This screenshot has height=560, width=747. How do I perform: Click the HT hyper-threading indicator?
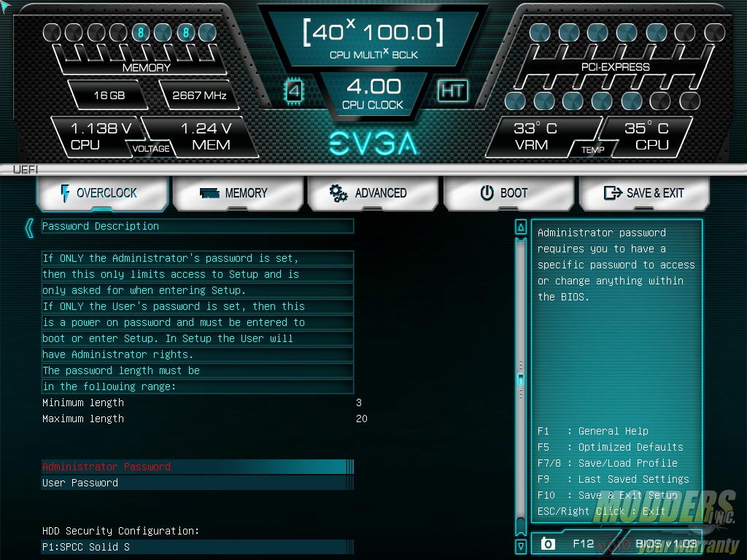click(452, 90)
